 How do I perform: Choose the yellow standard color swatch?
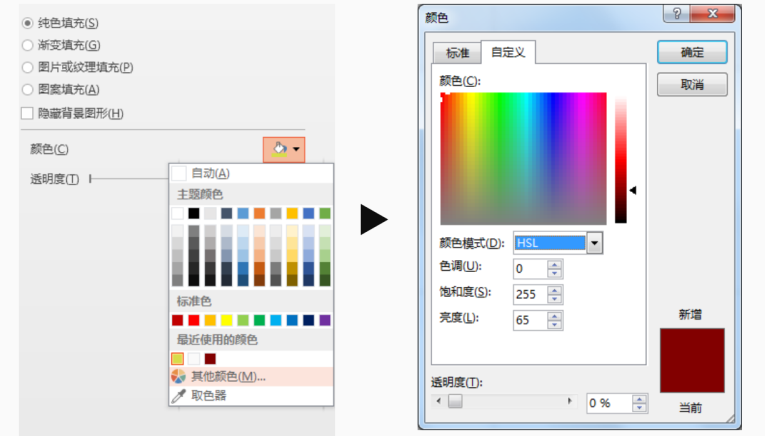pyautogui.click(x=227, y=320)
